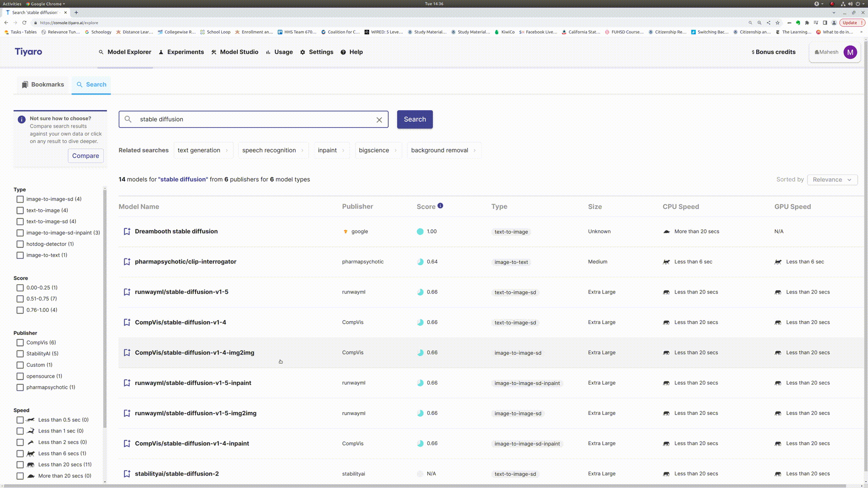
Task: Click the Search button
Action: (x=415, y=119)
